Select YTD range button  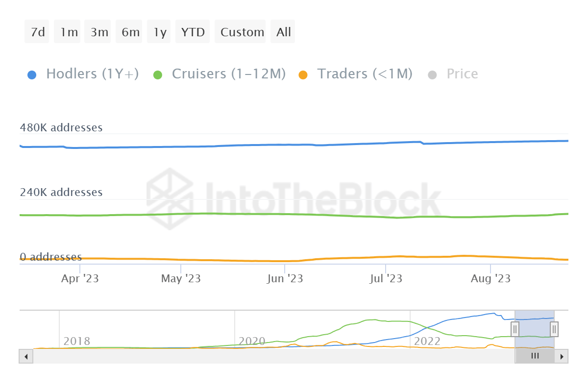[193, 32]
